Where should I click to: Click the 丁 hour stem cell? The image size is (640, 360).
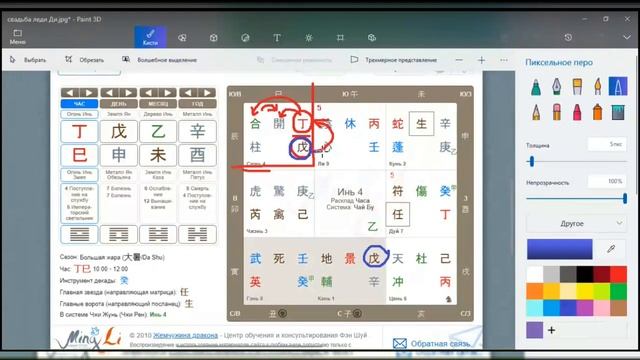click(x=79, y=131)
